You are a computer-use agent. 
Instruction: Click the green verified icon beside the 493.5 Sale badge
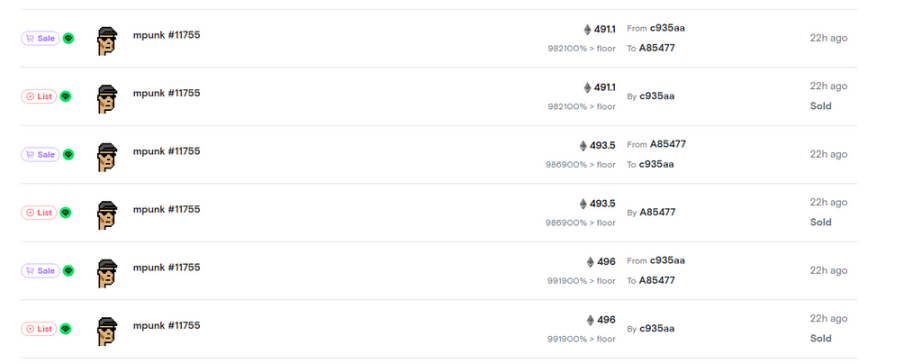click(68, 155)
